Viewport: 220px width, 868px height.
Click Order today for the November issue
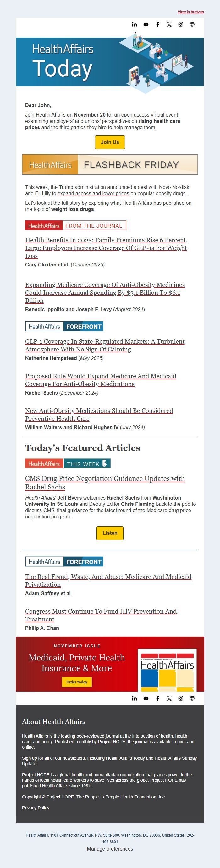pos(77,682)
